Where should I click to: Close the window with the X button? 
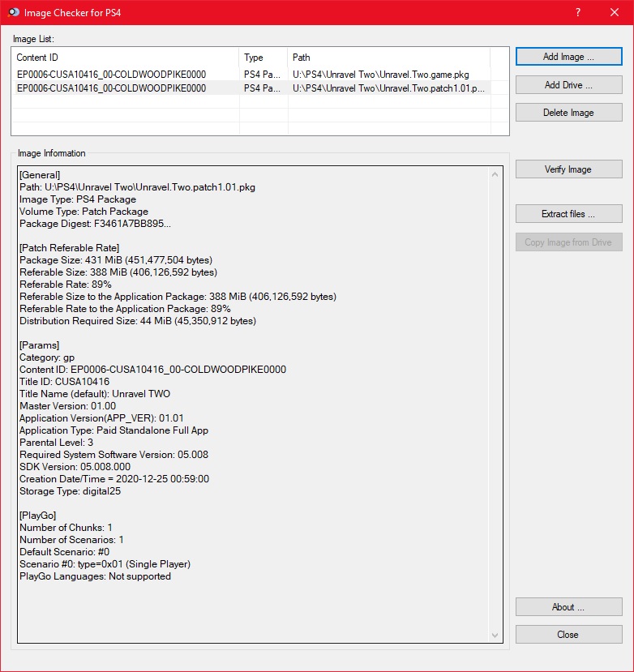click(615, 12)
